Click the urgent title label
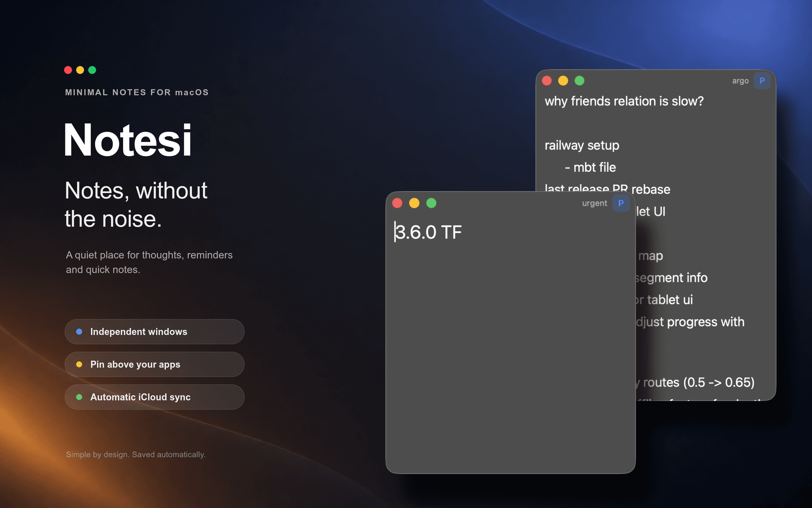812x508 pixels. coord(595,203)
